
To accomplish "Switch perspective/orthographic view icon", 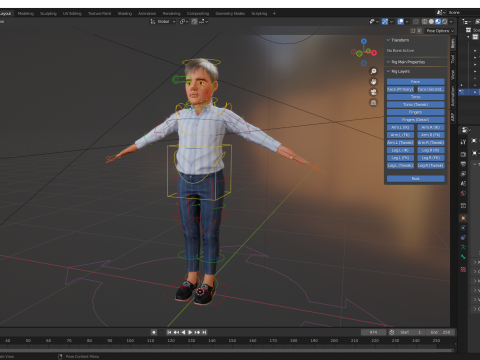I will [373, 103].
